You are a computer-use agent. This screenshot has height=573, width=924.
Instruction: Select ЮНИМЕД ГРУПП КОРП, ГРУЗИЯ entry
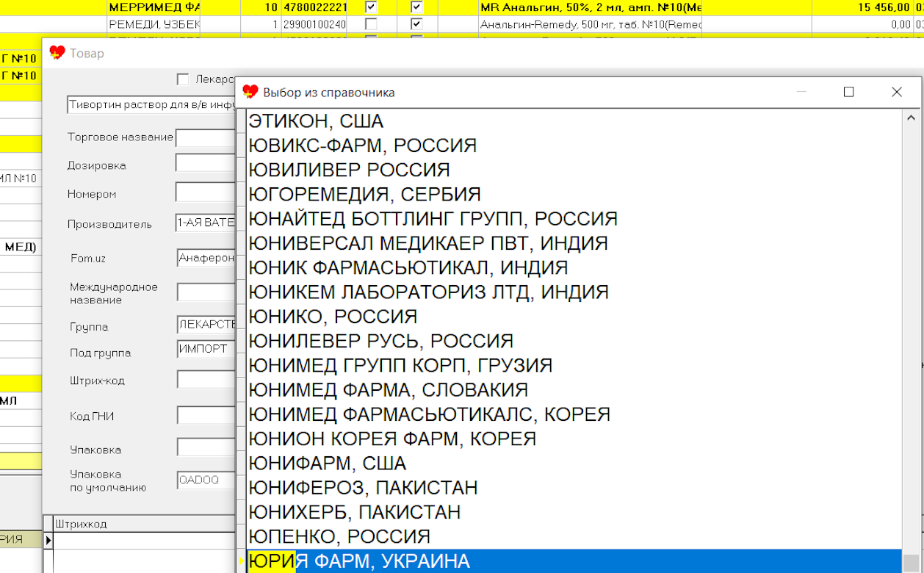(574, 365)
